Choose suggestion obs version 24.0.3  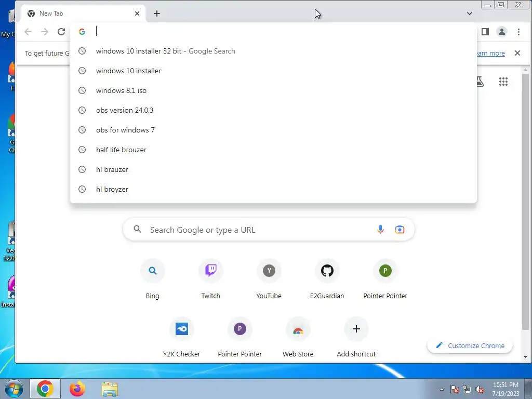(273, 110)
